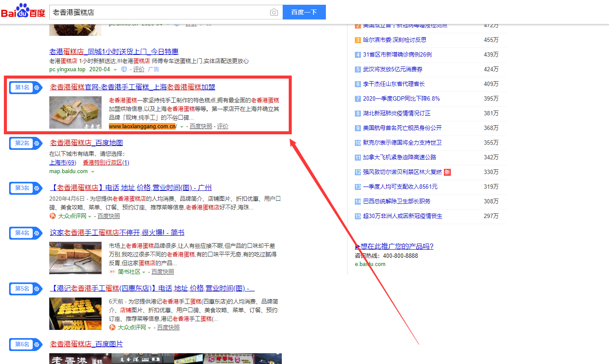Click the number 15 rank badge in hot list
The height and width of the screenshot is (364, 609).
358,216
